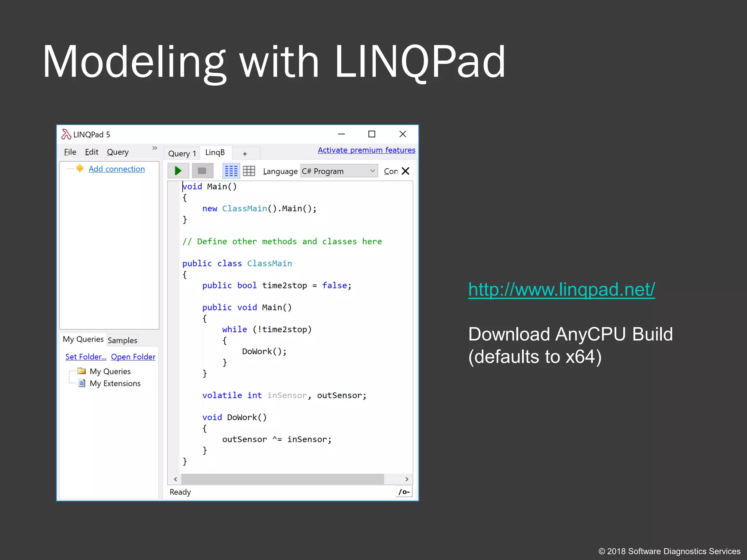The image size is (747, 560).
Task: Click the My Extensions document icon
Action: pos(82,383)
